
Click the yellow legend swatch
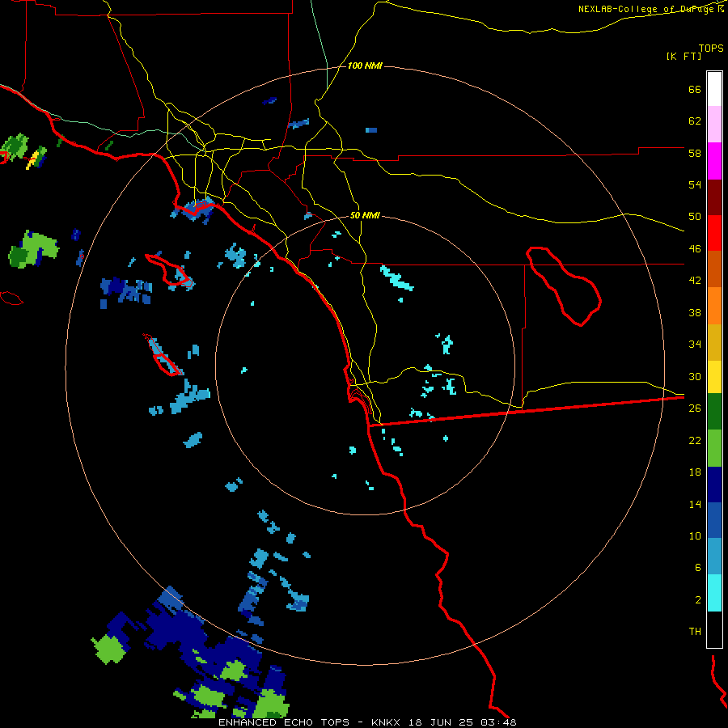pyautogui.click(x=714, y=377)
